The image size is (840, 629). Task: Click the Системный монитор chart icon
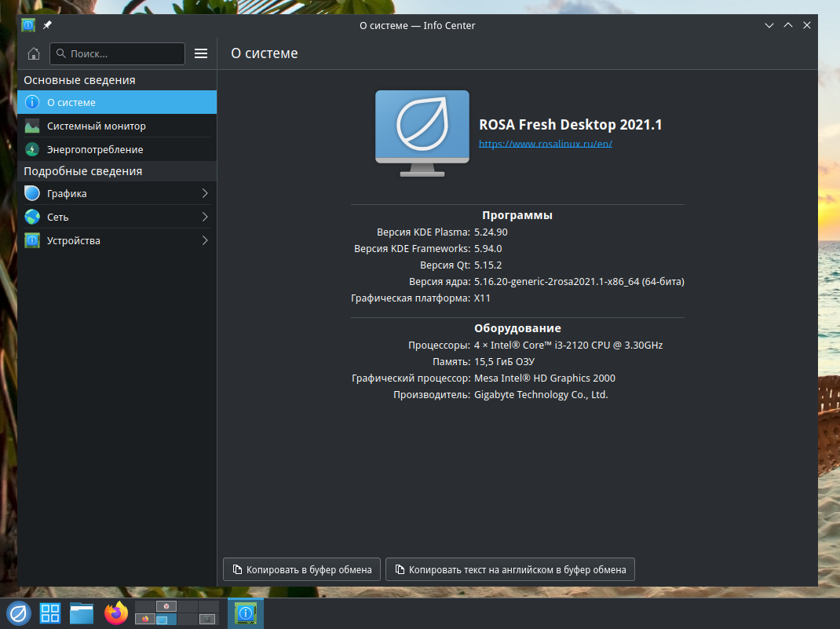[32, 126]
